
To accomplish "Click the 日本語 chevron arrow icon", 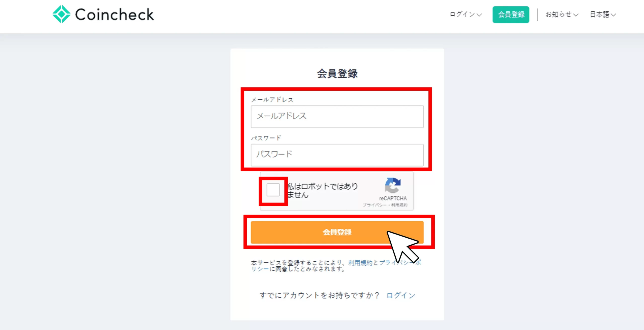I will pos(613,15).
